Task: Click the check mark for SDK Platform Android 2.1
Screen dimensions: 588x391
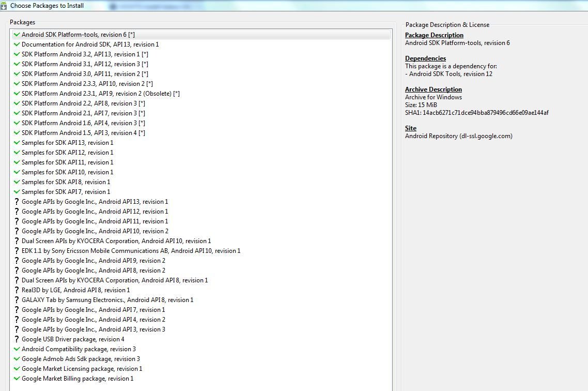Action: click(17, 113)
